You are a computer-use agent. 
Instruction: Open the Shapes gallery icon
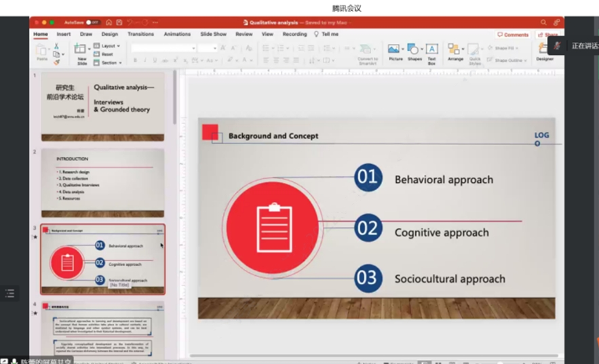[x=414, y=49]
